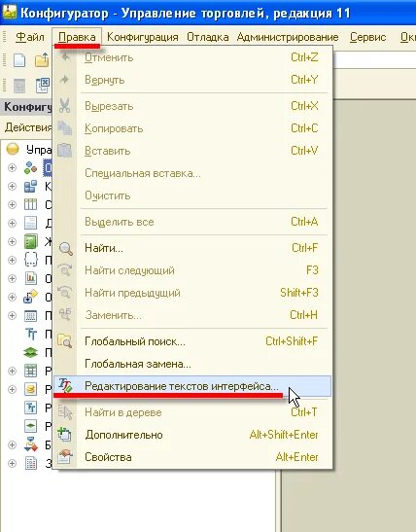Click the bare green layers icon in tree
This screenshot has height=532, width=416.
pyautogui.click(x=30, y=352)
